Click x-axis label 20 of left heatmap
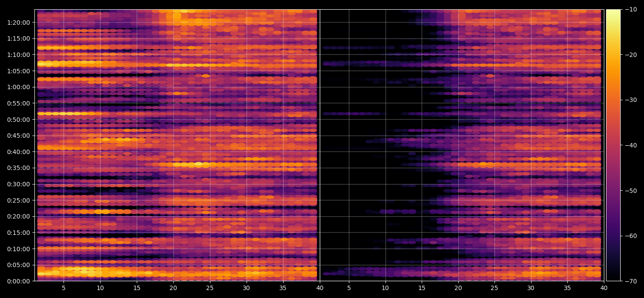Screen dimensions: 644x298 [173, 288]
